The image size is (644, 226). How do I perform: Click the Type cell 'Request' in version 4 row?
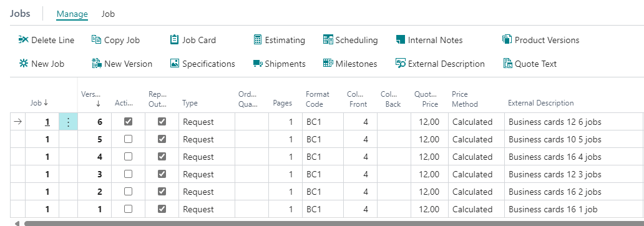tap(207, 157)
